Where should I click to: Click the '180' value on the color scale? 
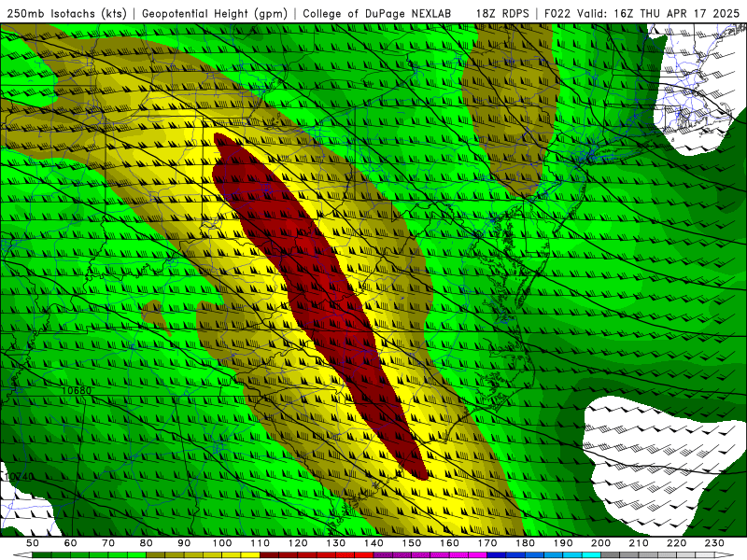pos(526,543)
